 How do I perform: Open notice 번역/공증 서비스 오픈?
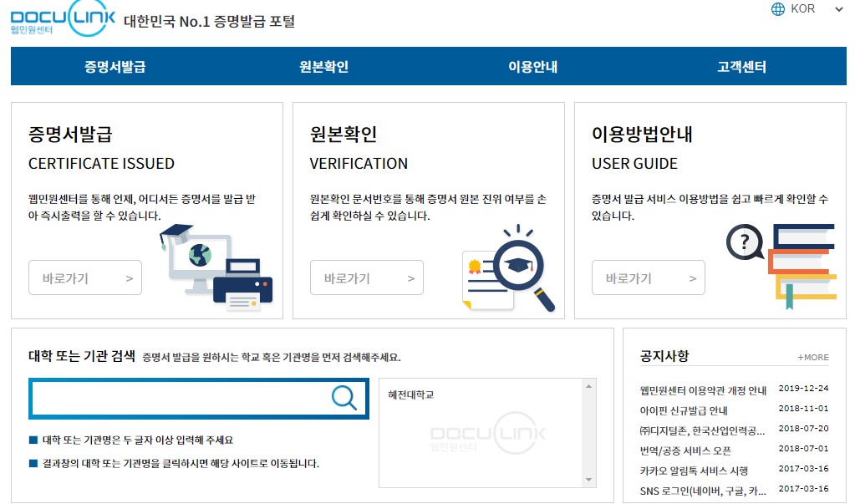(x=685, y=451)
